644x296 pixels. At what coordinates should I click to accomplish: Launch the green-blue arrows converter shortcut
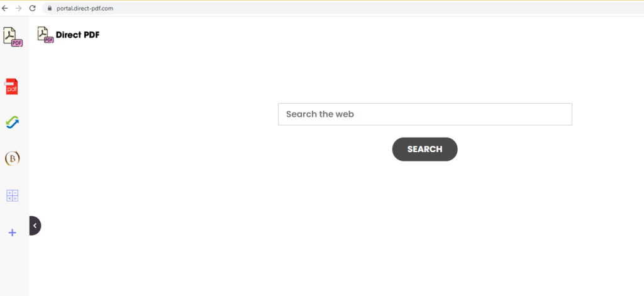(x=13, y=122)
